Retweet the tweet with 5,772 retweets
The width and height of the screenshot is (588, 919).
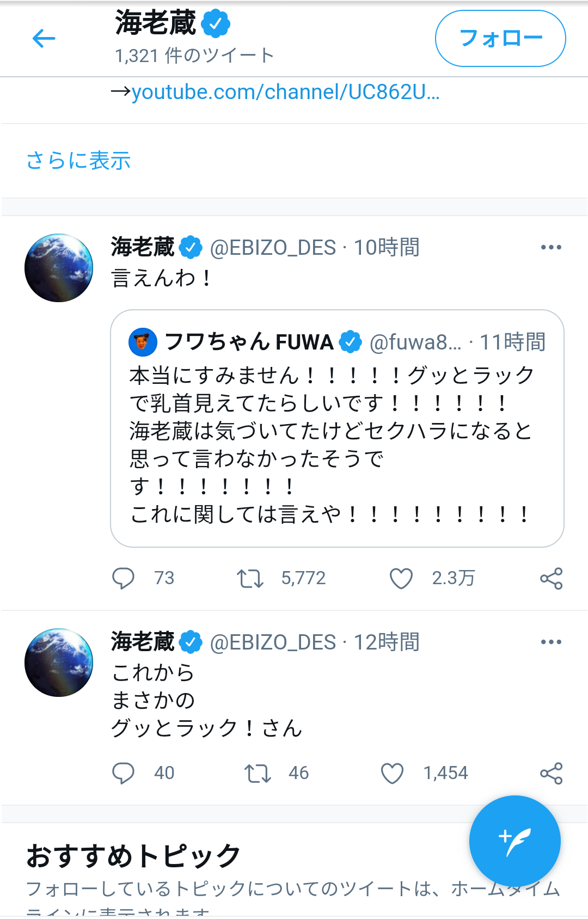pos(250,578)
